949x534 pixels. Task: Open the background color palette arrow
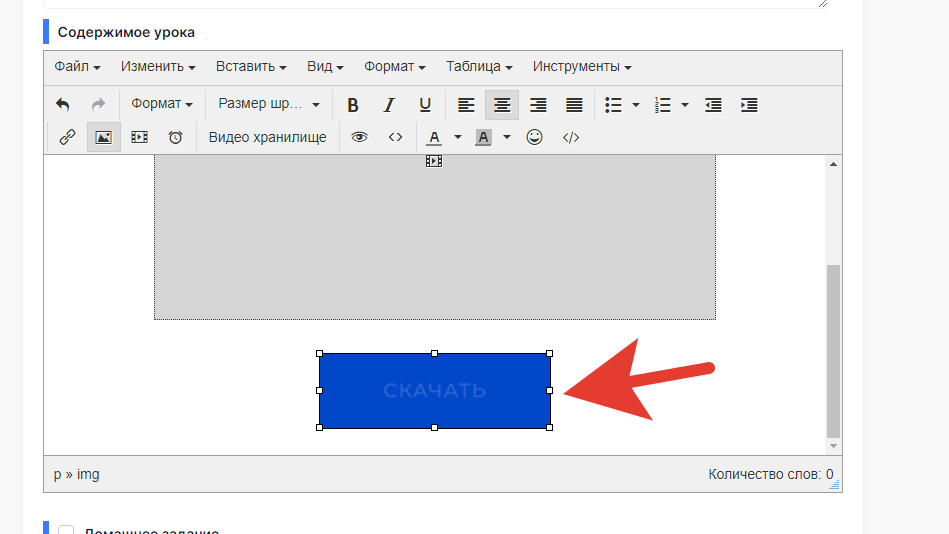tap(507, 137)
